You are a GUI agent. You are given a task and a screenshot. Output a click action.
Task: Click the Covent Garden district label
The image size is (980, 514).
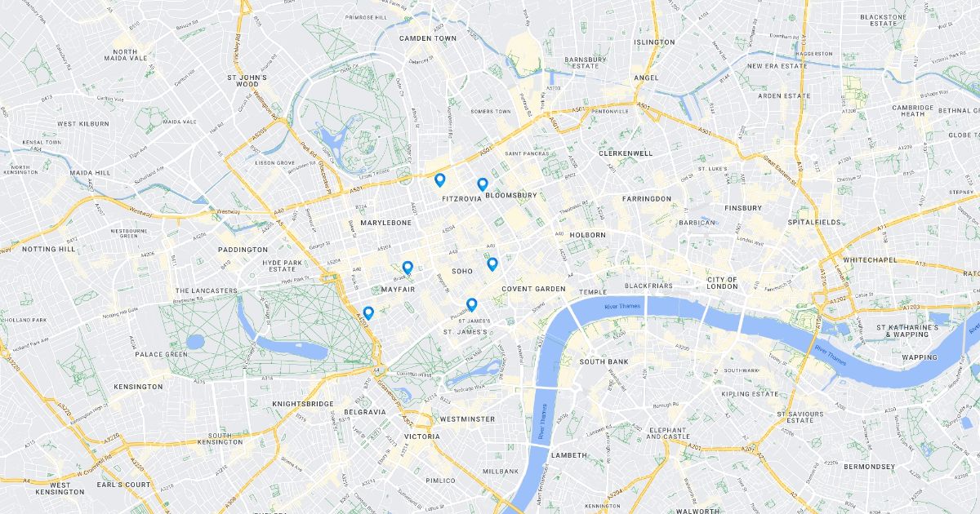533,289
